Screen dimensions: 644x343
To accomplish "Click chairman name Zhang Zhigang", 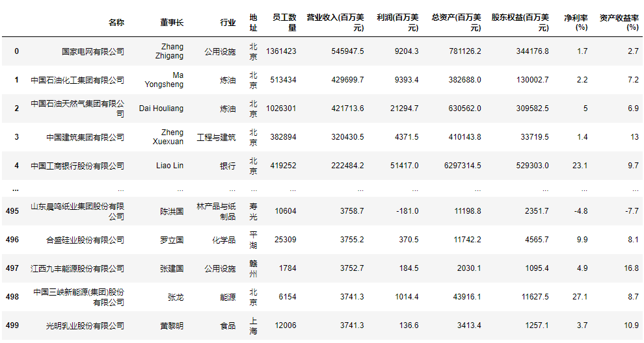I will point(169,51).
